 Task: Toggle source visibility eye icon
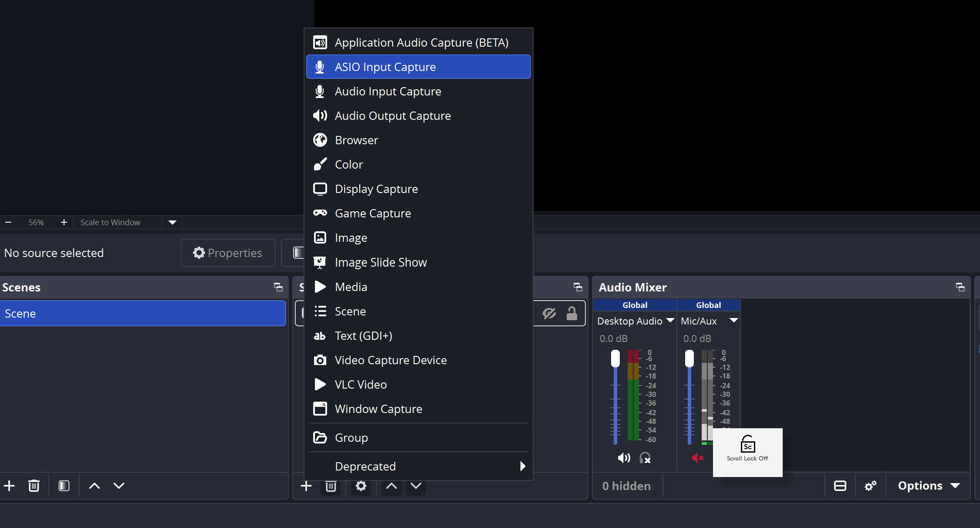click(x=549, y=313)
